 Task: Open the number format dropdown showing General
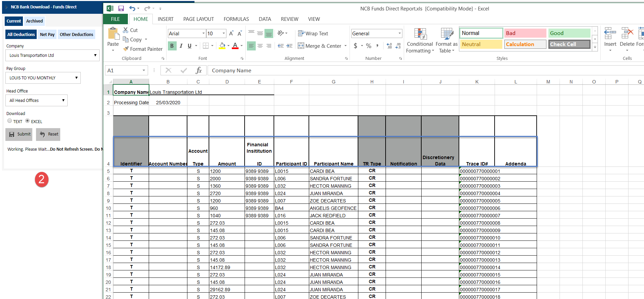point(400,33)
